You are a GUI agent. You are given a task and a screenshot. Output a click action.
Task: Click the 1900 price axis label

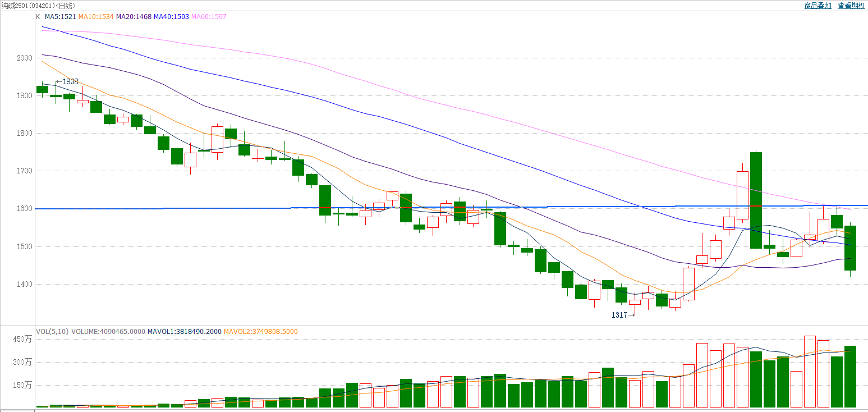click(26, 95)
